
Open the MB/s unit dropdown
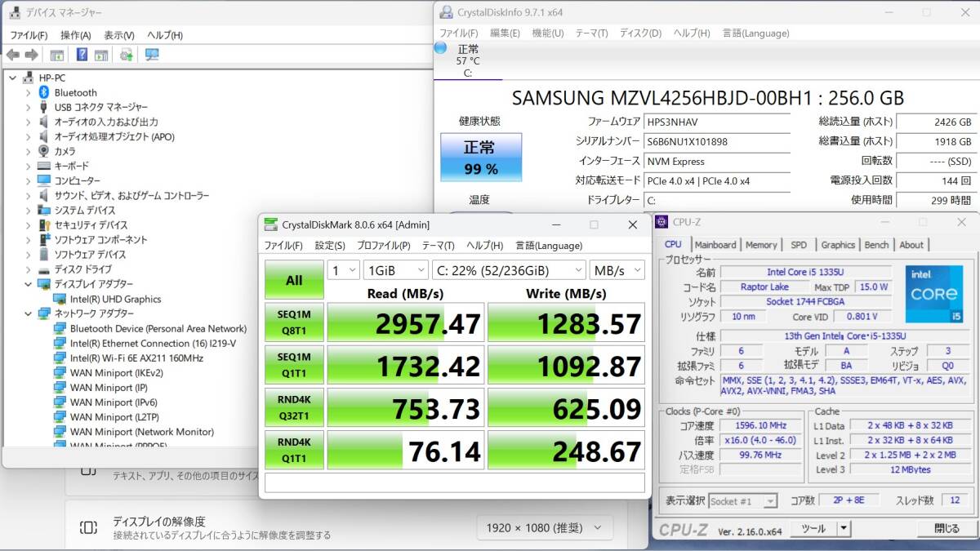coord(617,270)
